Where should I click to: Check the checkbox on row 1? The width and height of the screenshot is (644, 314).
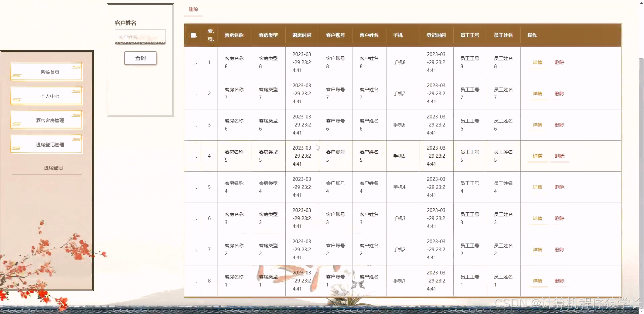[x=193, y=62]
